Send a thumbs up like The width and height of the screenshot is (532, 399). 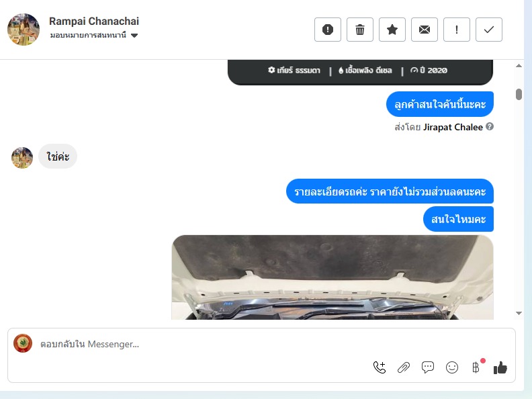(500, 367)
